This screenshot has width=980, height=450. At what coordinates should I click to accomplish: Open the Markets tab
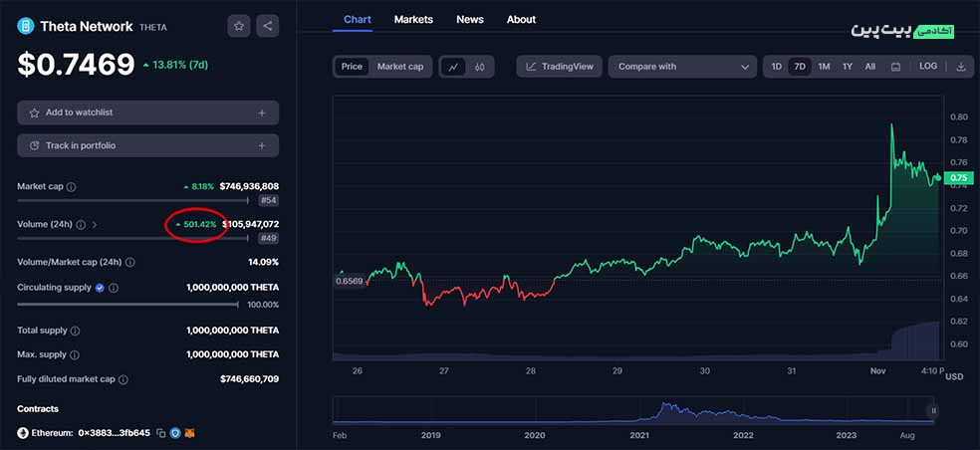tap(413, 19)
